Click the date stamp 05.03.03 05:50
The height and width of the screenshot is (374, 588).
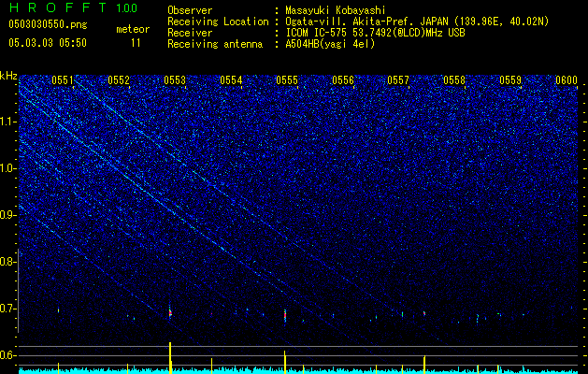[48, 43]
